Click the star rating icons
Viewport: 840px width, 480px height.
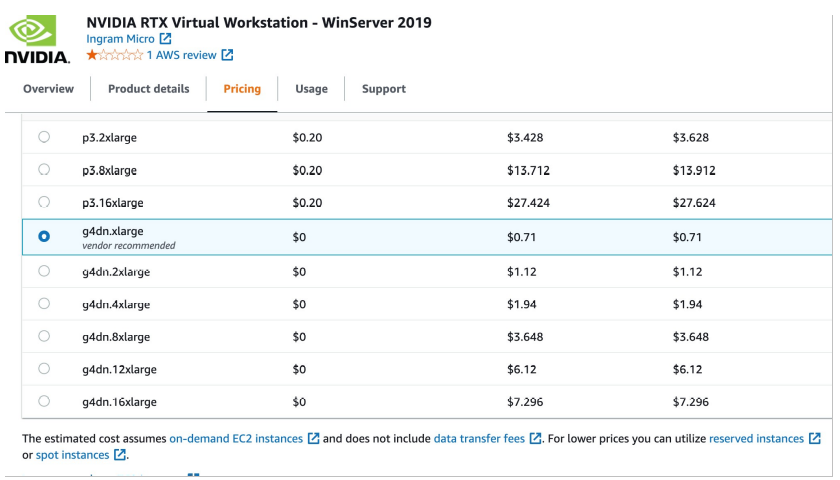click(x=115, y=55)
